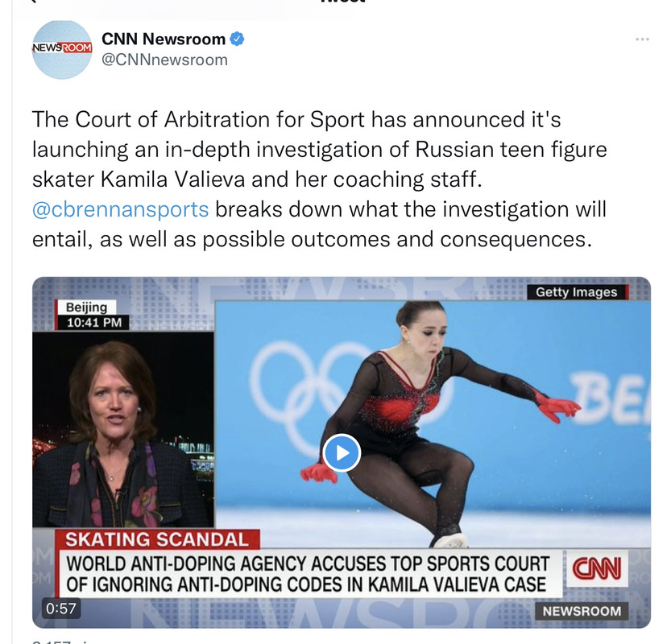Click the Getty Images credit label
Screen dimensions: 671x644
[577, 292]
